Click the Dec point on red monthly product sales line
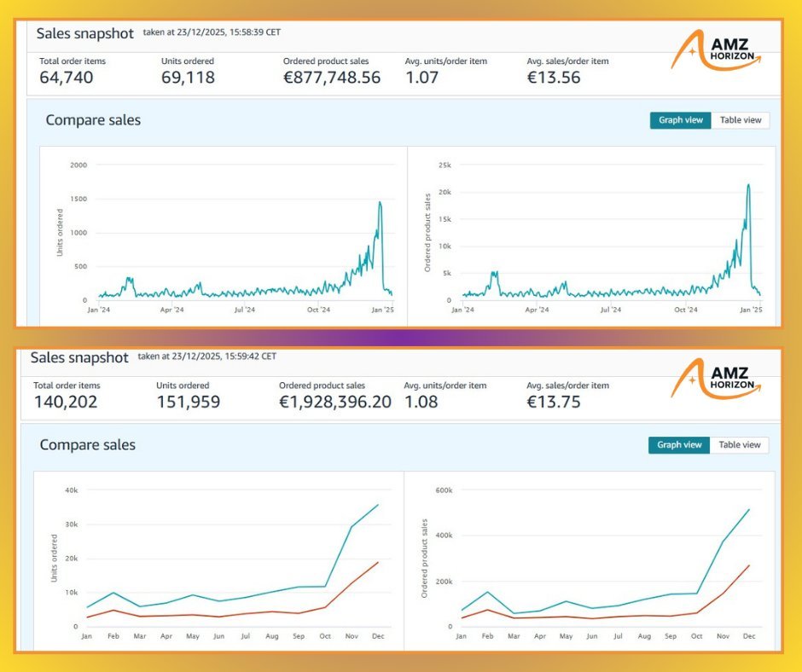The width and height of the screenshot is (802, 672). point(749,565)
